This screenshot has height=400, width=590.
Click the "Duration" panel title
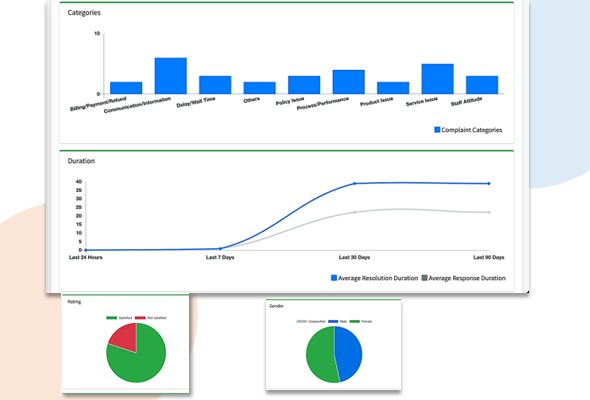[81, 161]
